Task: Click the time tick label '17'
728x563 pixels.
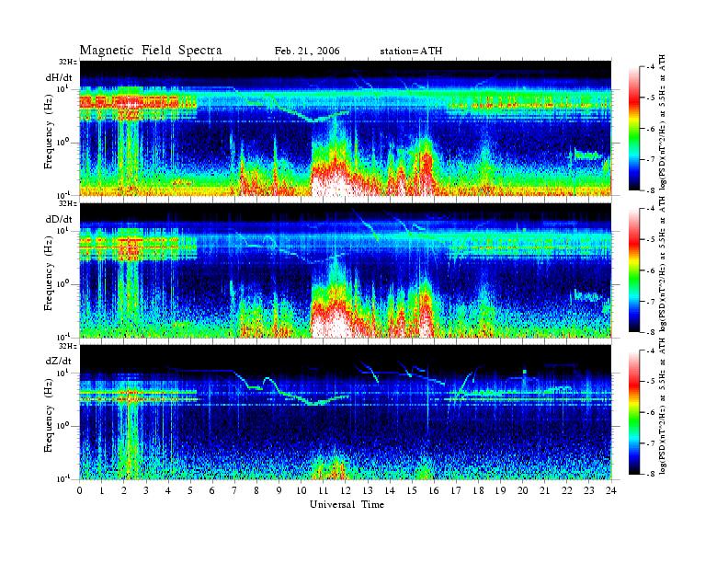Action: pos(456,491)
